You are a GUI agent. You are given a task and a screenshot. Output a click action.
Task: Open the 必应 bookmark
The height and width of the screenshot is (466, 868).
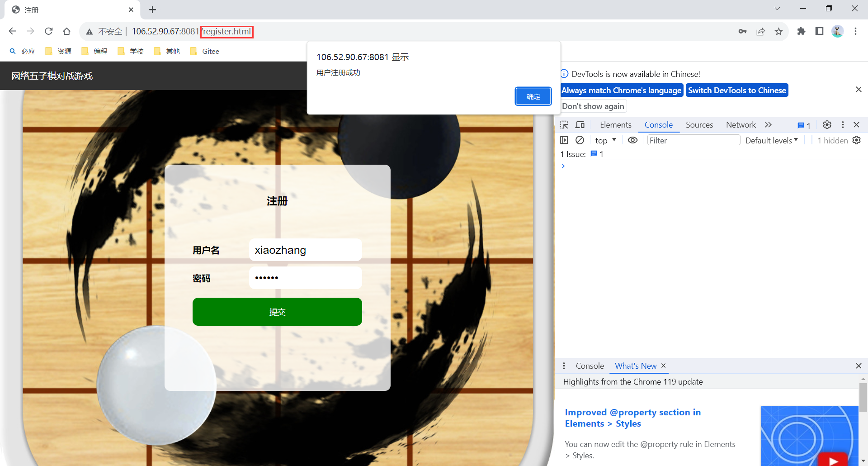[x=23, y=51]
